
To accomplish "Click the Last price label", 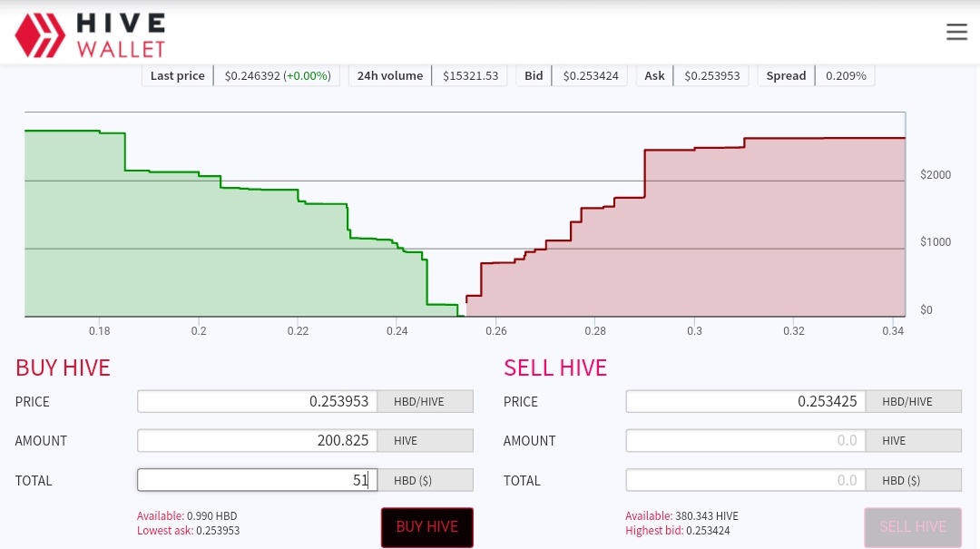I will (178, 75).
